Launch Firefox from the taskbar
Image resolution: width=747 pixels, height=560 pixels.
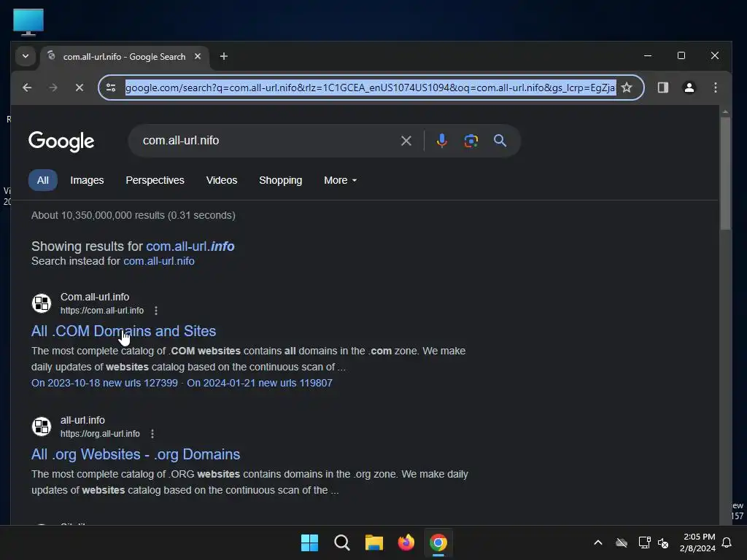(x=406, y=542)
